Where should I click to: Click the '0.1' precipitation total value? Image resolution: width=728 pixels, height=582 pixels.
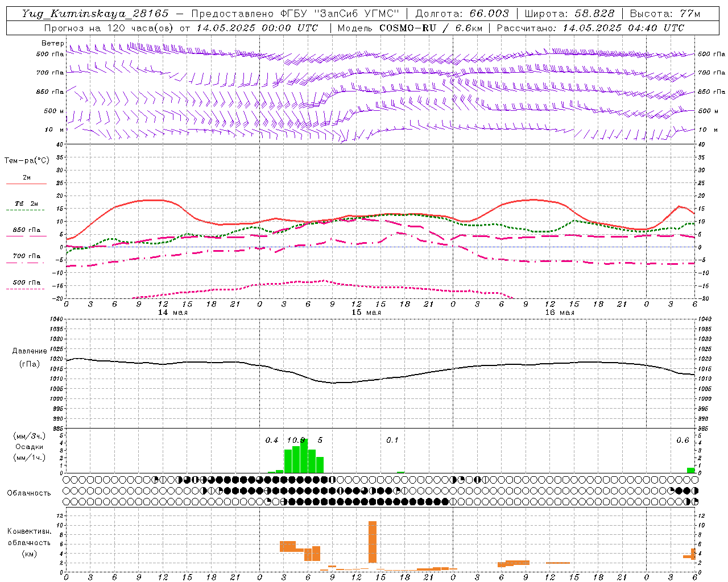point(392,440)
